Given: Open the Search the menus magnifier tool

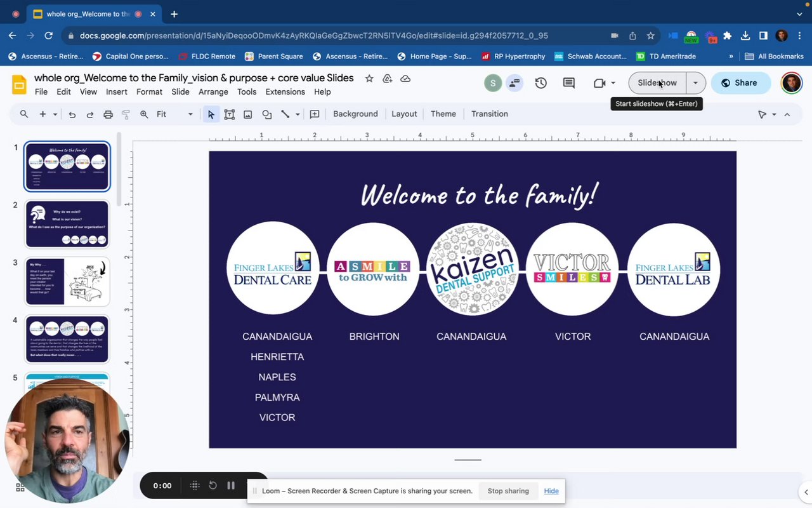Looking at the screenshot, I should [24, 114].
